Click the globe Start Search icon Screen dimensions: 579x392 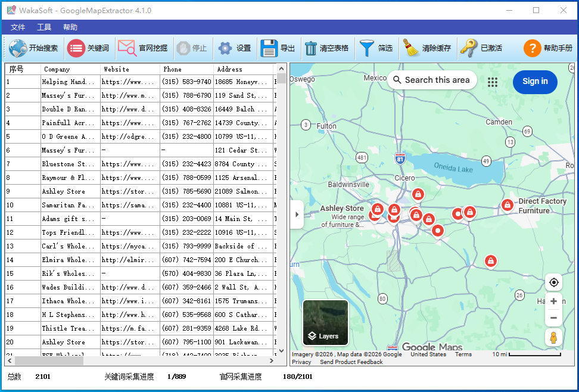18,48
